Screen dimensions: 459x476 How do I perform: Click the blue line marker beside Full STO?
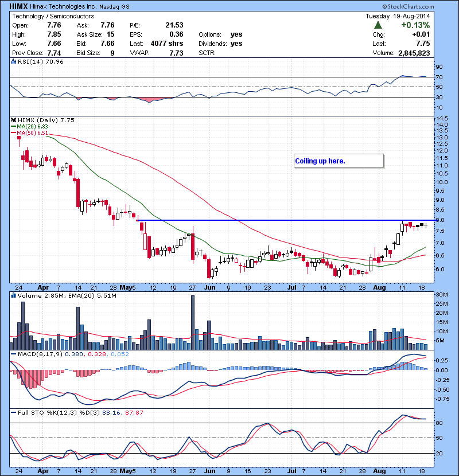13,412
